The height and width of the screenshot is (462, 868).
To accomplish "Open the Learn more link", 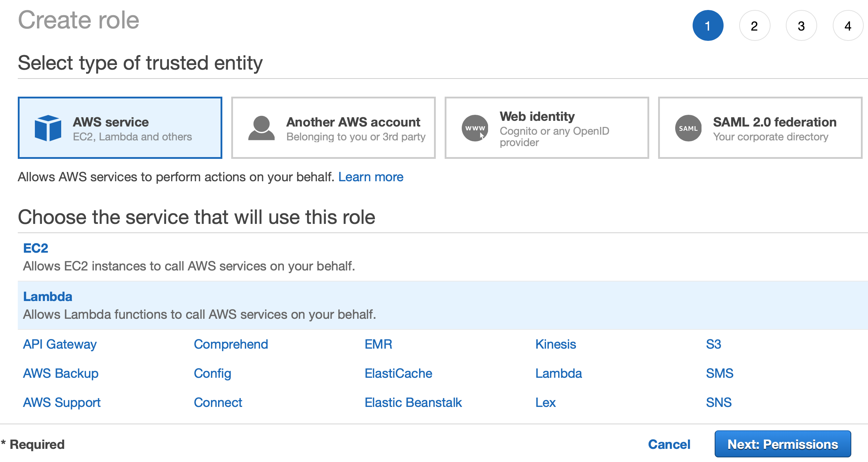I will point(371,177).
